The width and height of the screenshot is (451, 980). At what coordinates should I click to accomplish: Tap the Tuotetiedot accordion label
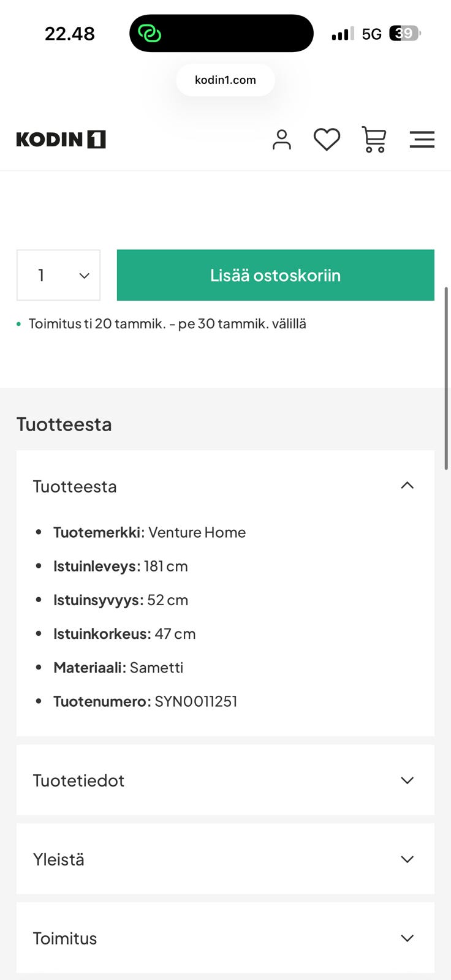(78, 780)
